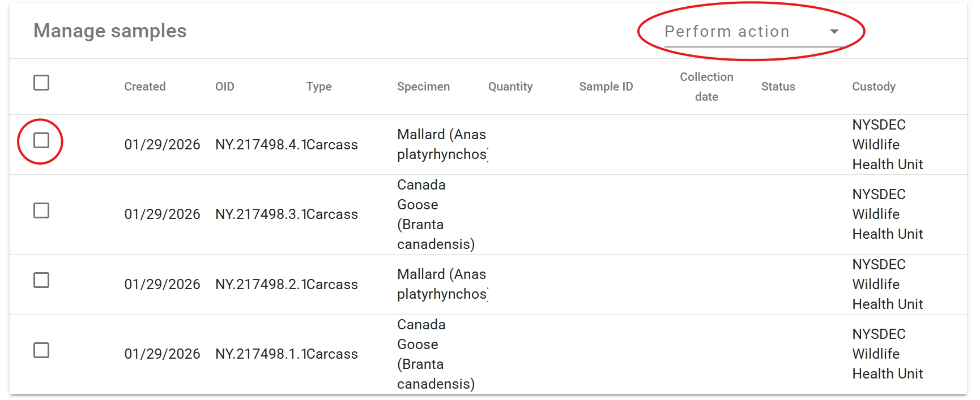
Task: Open sample record NY.217498.1.1
Action: (x=260, y=354)
